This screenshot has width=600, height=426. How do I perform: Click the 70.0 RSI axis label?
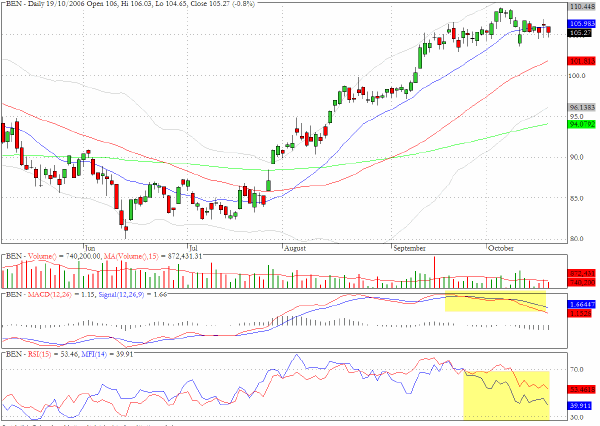(577, 369)
